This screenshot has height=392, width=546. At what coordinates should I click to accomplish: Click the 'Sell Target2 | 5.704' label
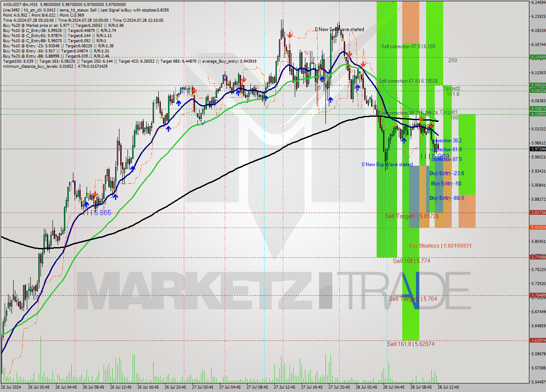point(412,299)
